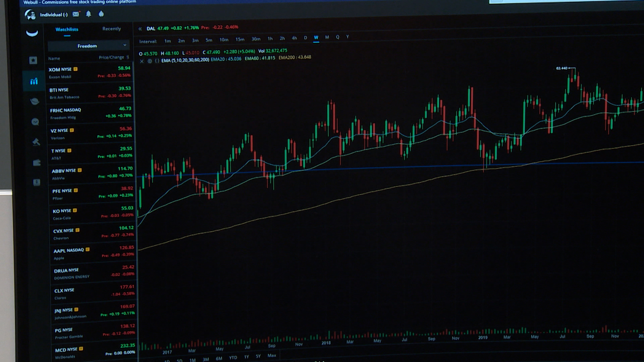This screenshot has height=362, width=644.
Task: Switch to the Recently tab
Action: (111, 29)
